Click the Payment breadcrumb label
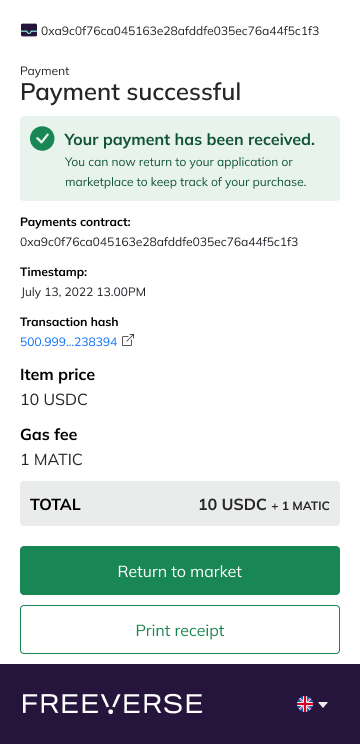This screenshot has height=744, width=360. (45, 71)
